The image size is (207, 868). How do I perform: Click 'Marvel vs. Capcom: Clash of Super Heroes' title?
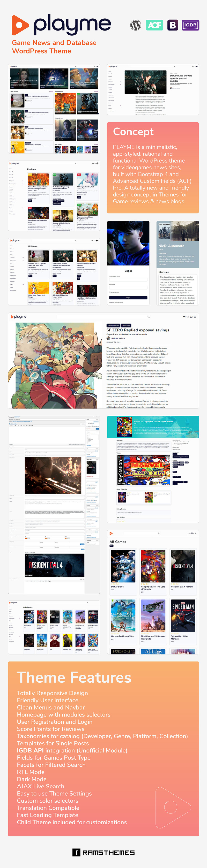[x=153, y=421]
